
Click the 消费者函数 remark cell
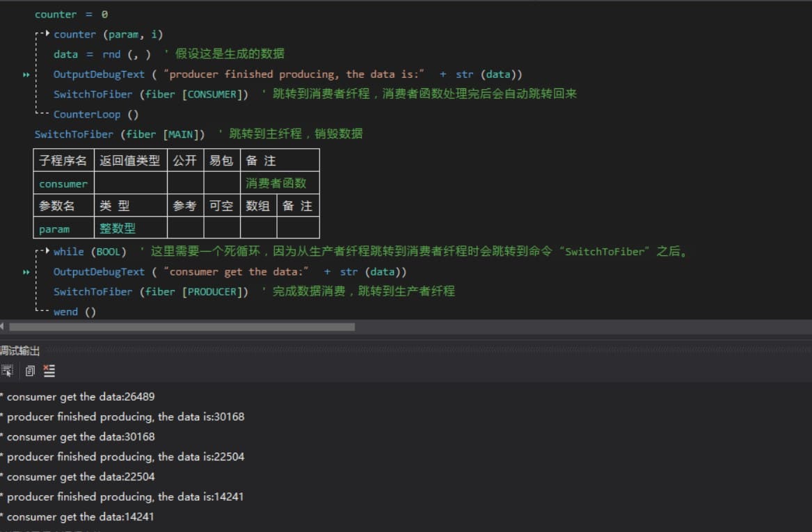click(x=280, y=184)
